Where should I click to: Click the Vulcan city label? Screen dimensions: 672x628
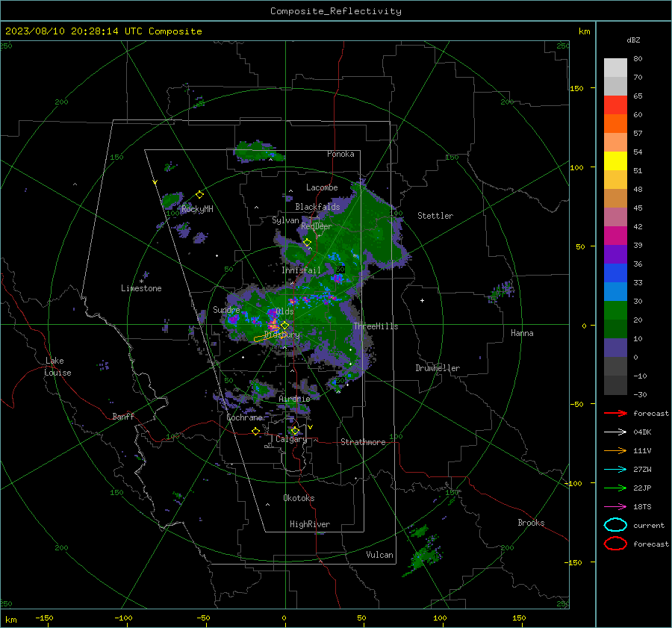(x=380, y=555)
